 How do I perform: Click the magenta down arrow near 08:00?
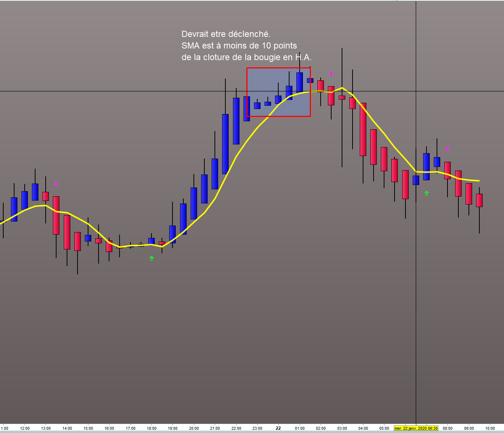click(x=447, y=149)
